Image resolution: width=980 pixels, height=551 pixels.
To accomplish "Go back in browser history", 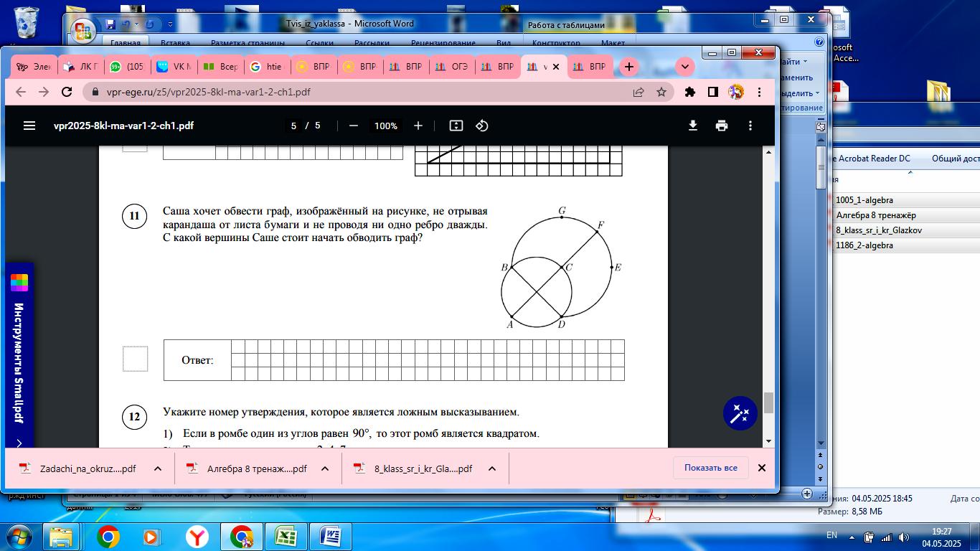I will [x=21, y=92].
